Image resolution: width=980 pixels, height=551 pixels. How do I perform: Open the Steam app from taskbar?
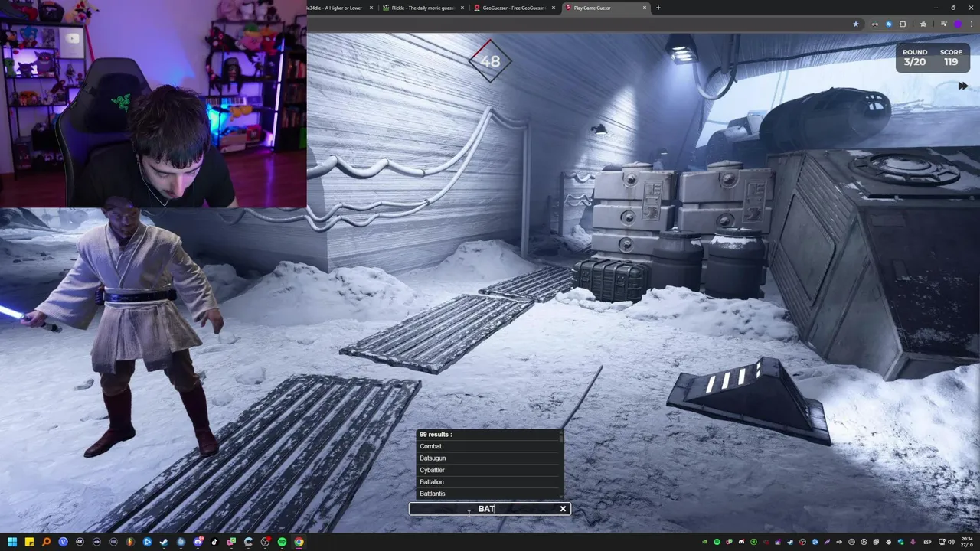[164, 542]
